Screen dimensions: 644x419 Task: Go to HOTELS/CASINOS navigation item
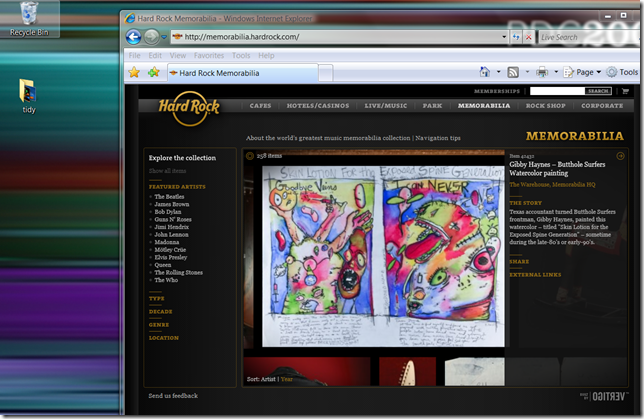point(318,106)
